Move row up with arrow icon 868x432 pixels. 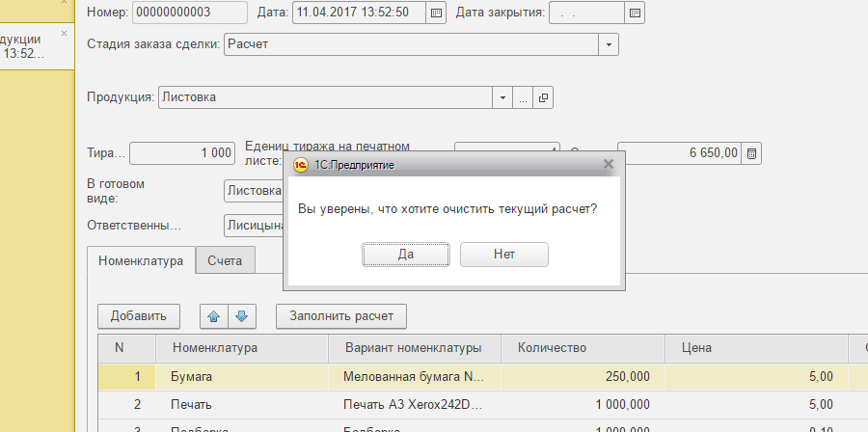[x=213, y=315]
